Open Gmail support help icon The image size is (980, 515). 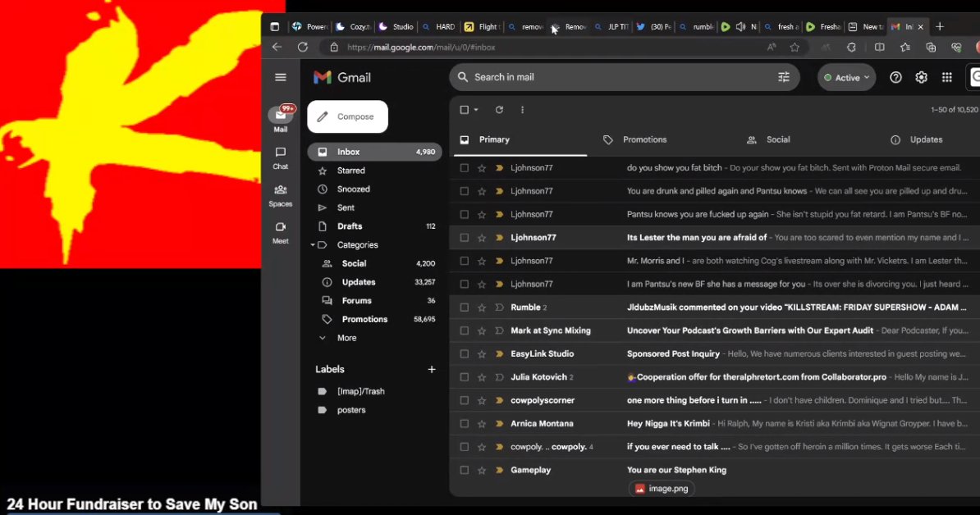click(895, 77)
